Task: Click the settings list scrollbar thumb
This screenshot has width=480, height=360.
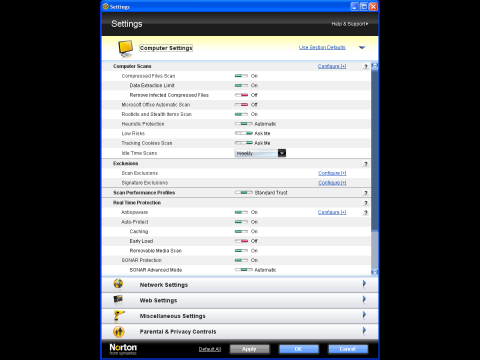Action: (375, 150)
